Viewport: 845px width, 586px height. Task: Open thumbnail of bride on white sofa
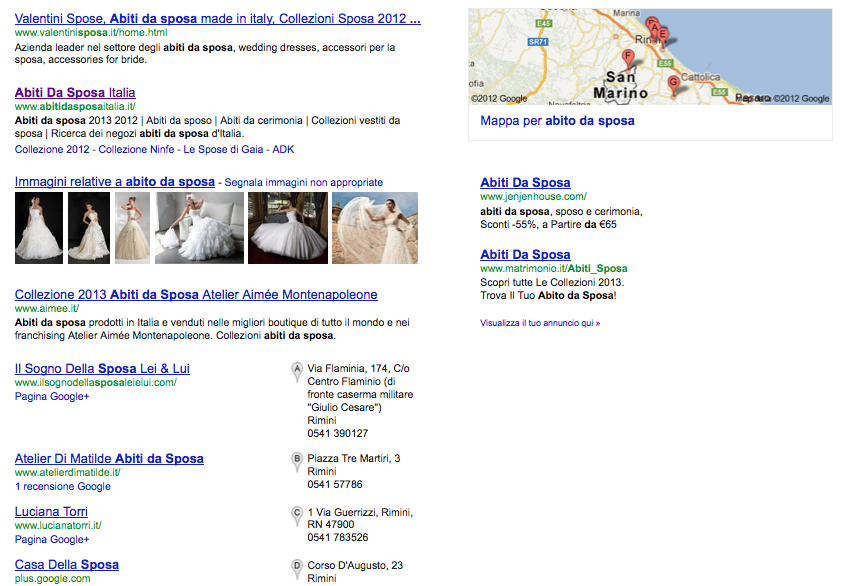click(x=199, y=228)
